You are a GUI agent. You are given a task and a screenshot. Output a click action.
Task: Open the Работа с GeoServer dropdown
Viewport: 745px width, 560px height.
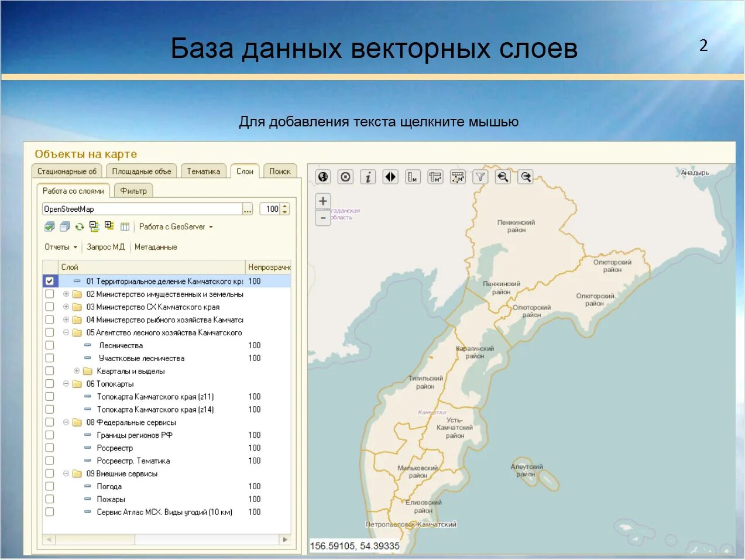[176, 226]
